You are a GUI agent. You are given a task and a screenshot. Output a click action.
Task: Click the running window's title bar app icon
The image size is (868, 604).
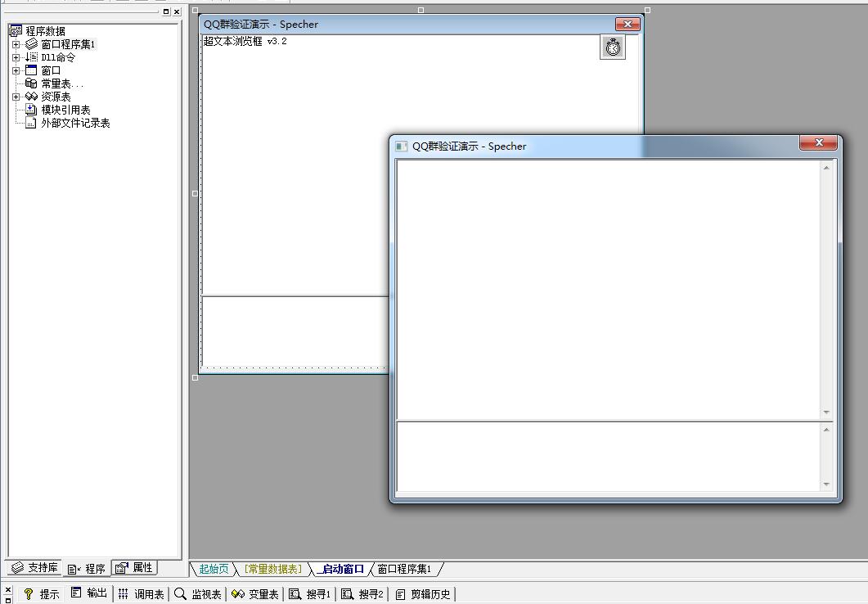coord(402,146)
